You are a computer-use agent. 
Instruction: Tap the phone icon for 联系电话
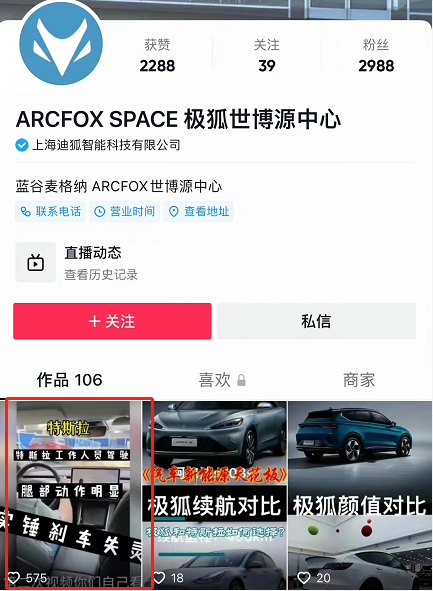point(25,211)
